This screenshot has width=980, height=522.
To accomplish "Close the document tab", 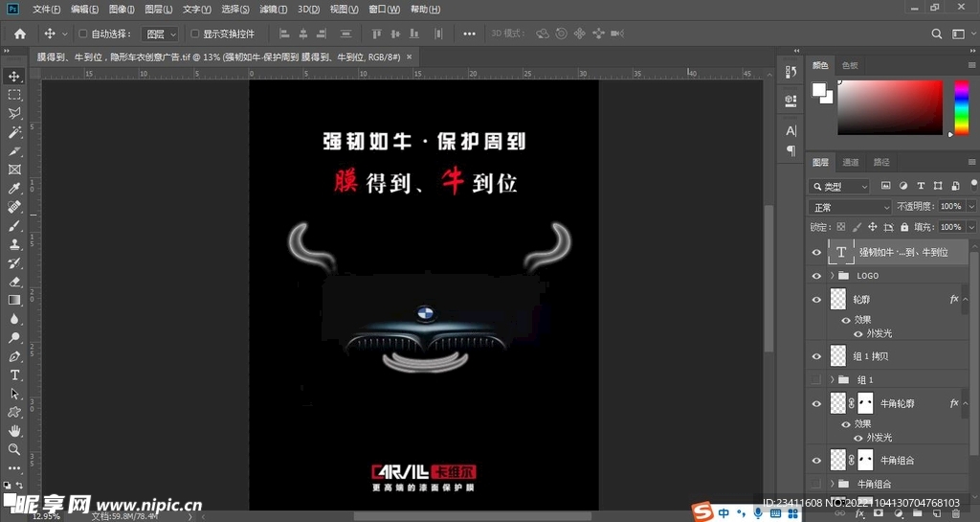I will tap(410, 57).
